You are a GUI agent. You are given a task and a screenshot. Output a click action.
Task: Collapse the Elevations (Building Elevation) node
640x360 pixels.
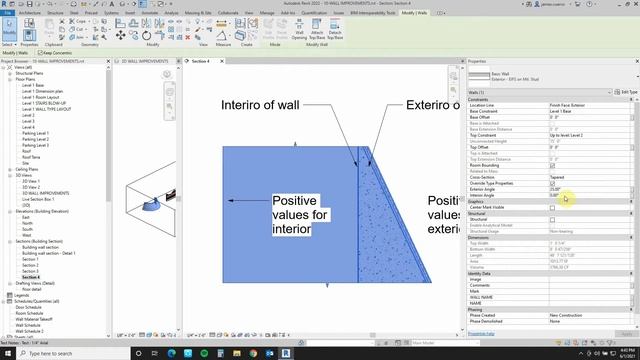[x=10, y=211]
